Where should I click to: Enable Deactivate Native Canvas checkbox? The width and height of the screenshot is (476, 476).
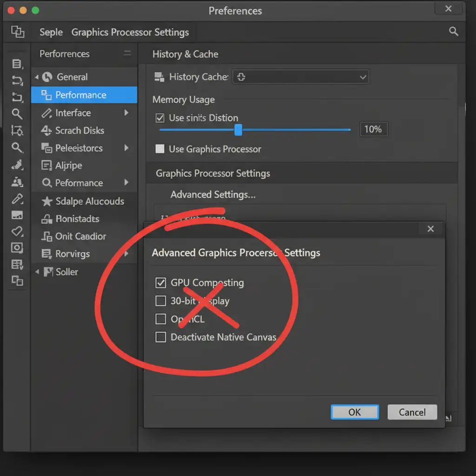coord(160,337)
